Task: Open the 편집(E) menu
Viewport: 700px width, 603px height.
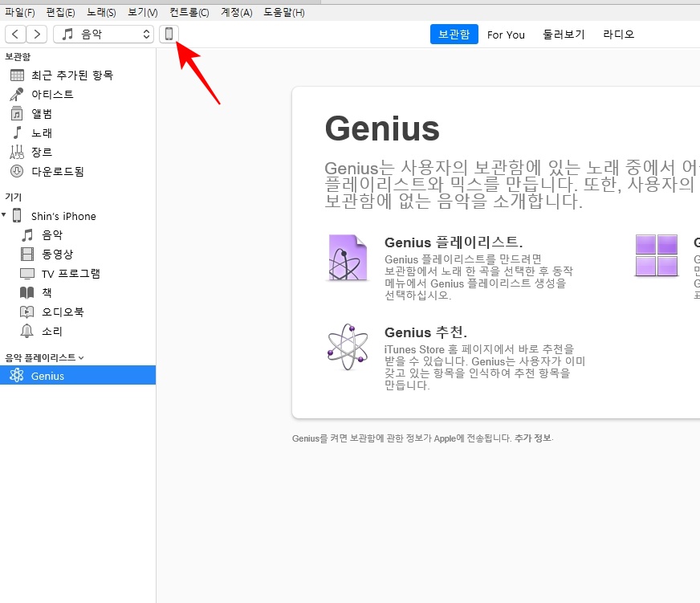Action: point(60,12)
